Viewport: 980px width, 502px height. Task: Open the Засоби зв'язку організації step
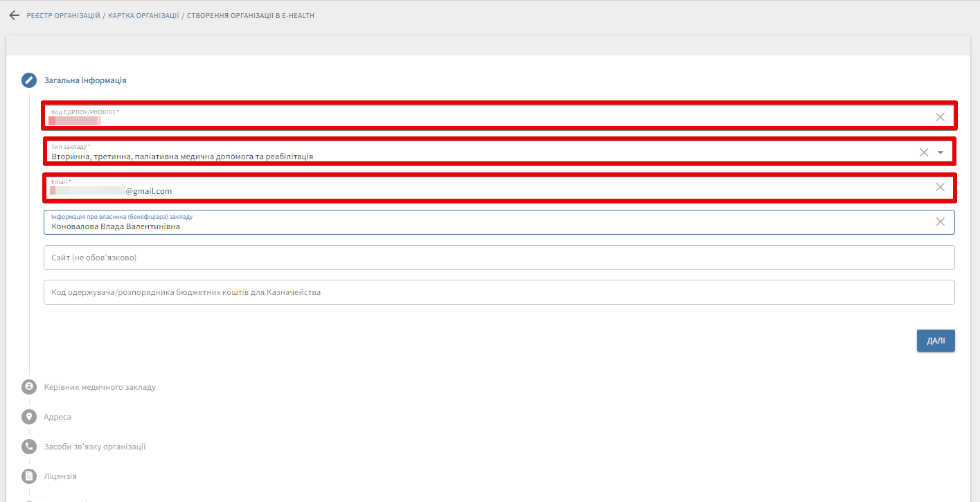(x=95, y=447)
